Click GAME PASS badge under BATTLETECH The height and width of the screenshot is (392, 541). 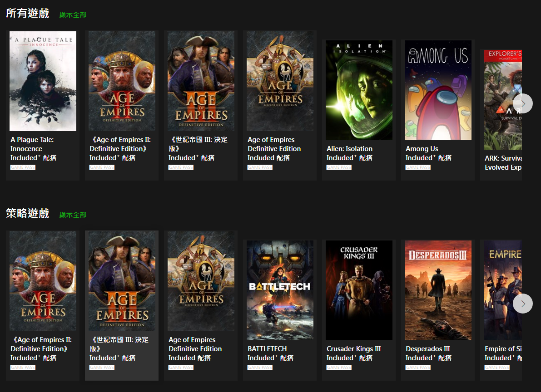click(260, 367)
